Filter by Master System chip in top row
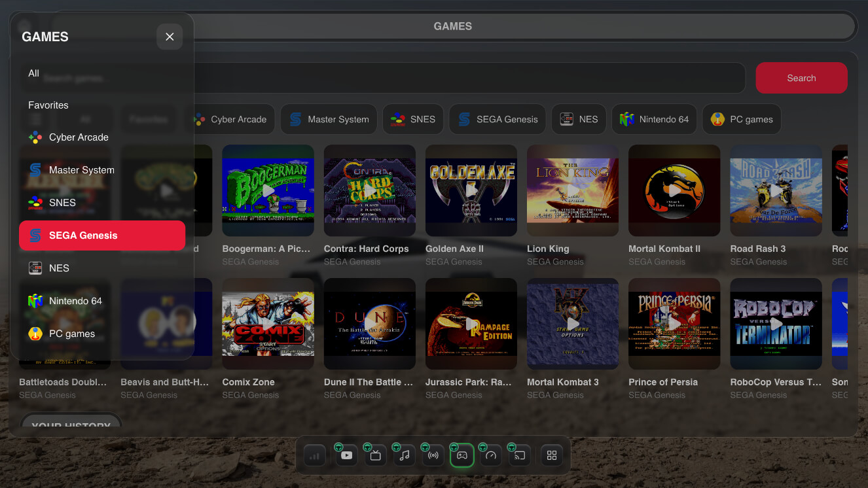Screen dimensions: 868x488 click(x=329, y=119)
